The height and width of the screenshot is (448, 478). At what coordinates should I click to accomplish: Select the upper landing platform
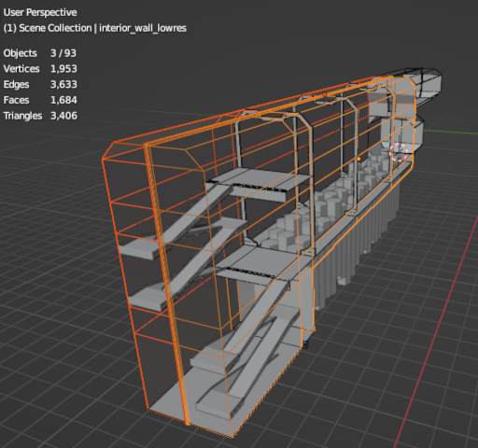259,184
